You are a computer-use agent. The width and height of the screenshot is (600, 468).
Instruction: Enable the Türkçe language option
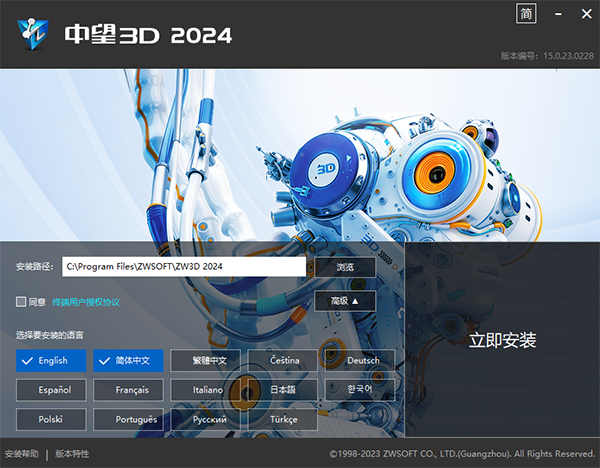point(282,419)
